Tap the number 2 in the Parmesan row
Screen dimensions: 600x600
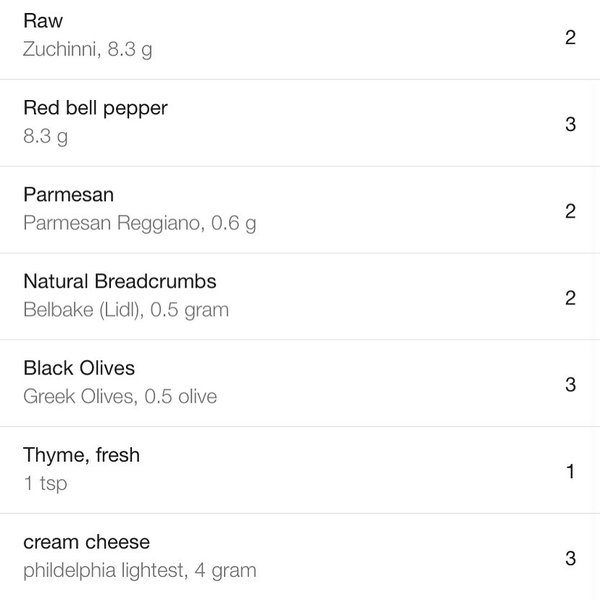pyautogui.click(x=570, y=211)
